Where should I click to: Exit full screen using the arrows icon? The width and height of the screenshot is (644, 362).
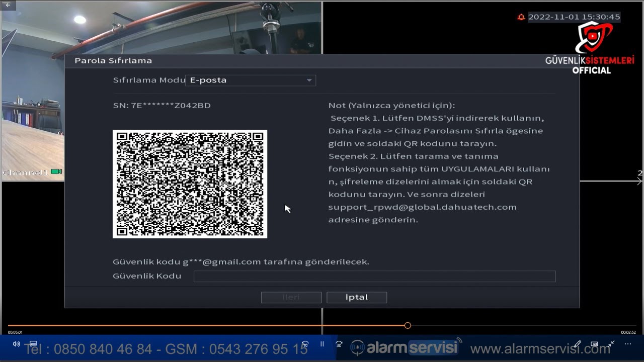[x=611, y=344]
